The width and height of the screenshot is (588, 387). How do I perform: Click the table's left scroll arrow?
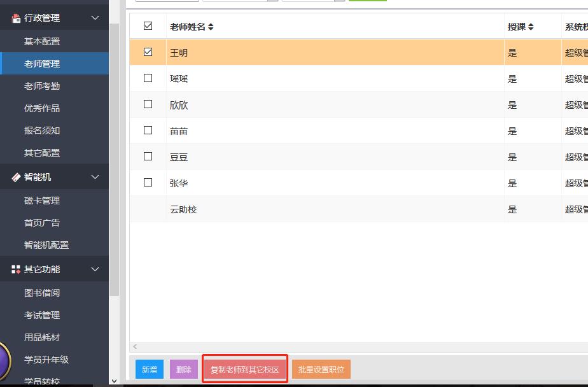135,347
